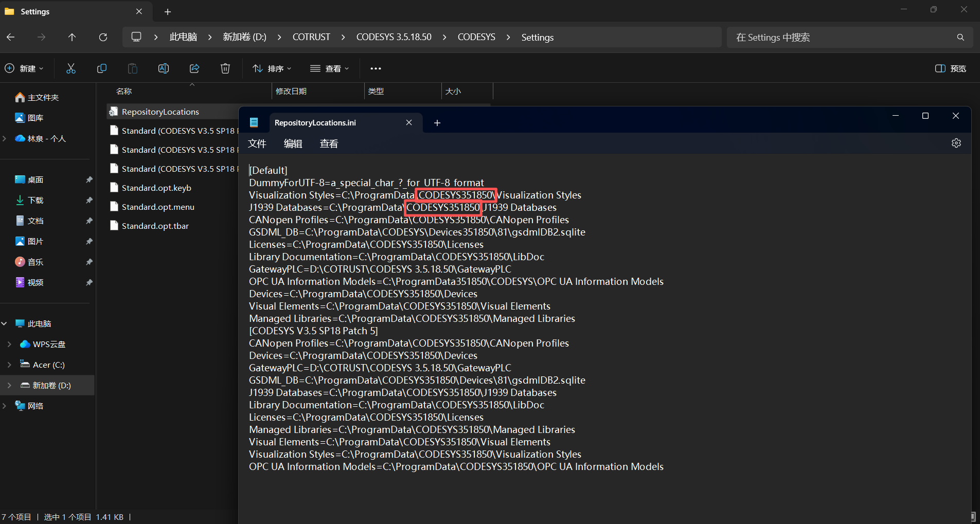The height and width of the screenshot is (524, 980).
Task: Click the GatewayPLC line under [Default]
Action: (x=380, y=269)
